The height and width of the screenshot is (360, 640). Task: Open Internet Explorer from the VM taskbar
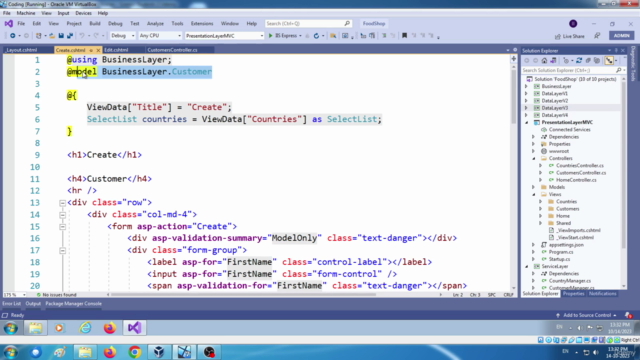[x=85, y=328]
